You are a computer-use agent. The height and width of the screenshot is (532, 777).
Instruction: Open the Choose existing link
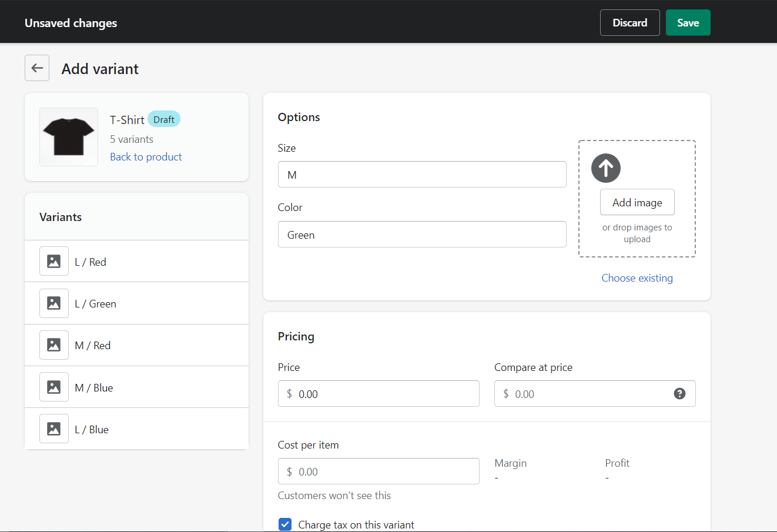point(637,278)
